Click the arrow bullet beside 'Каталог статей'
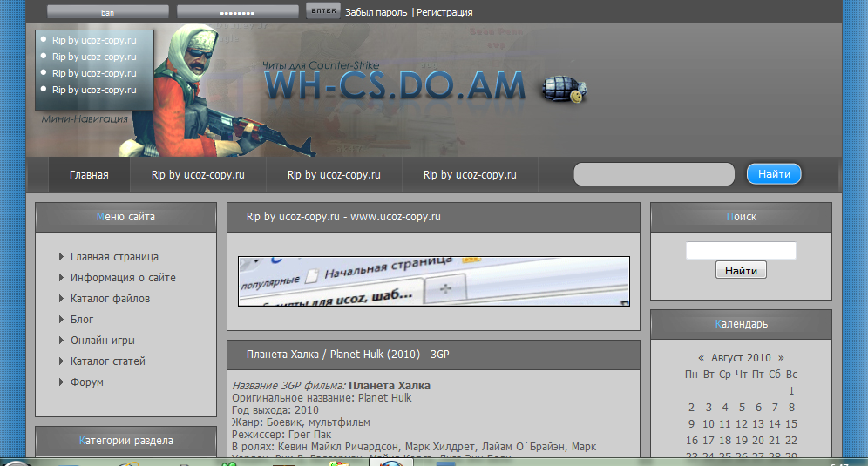This screenshot has width=868, height=466. point(62,361)
